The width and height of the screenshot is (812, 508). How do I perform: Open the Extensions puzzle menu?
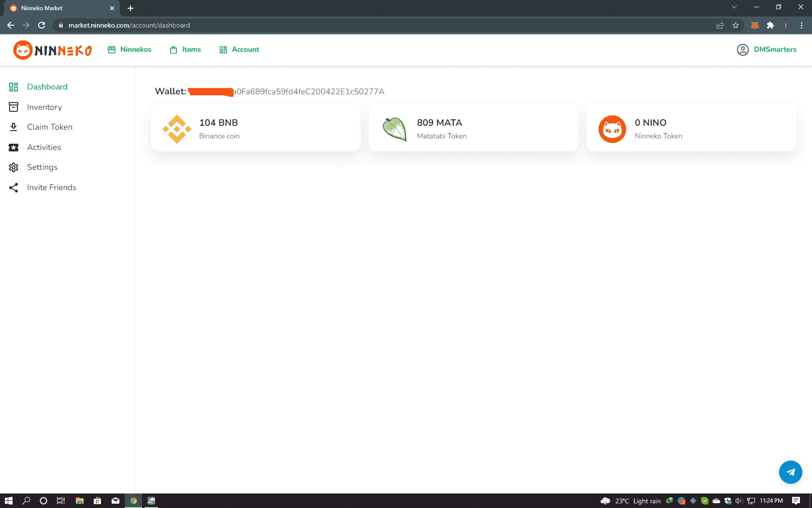(x=770, y=25)
